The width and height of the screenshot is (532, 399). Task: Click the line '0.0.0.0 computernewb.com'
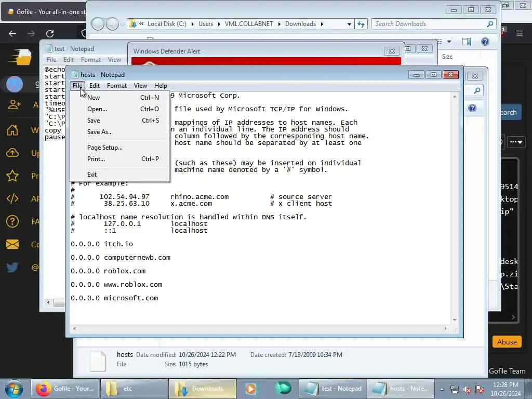point(121,258)
